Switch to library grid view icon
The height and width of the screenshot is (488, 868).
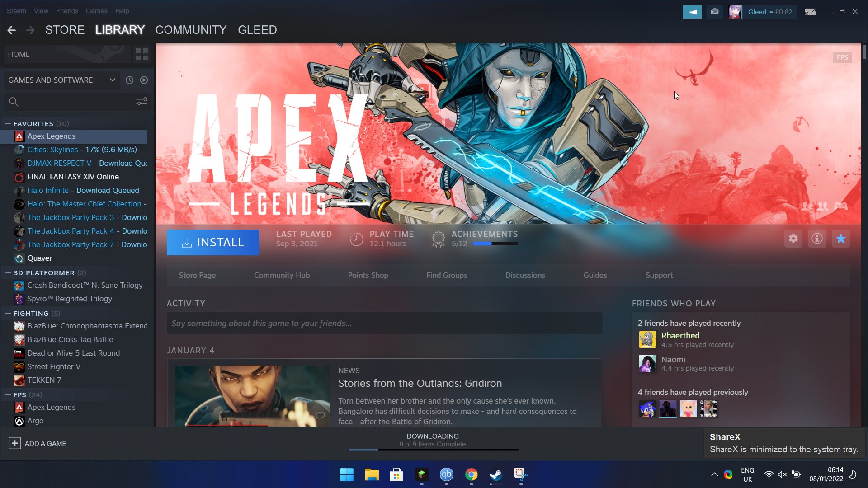click(142, 54)
